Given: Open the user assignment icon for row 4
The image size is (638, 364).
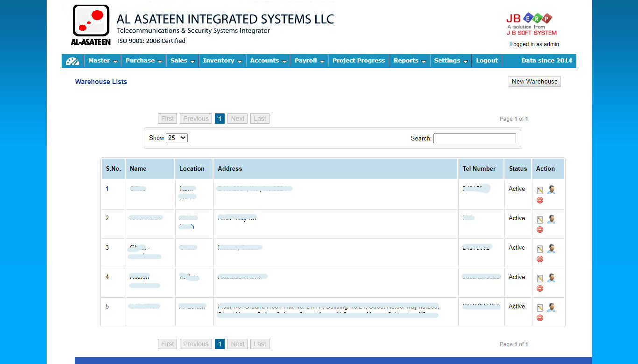Looking at the screenshot, I should click(551, 278).
